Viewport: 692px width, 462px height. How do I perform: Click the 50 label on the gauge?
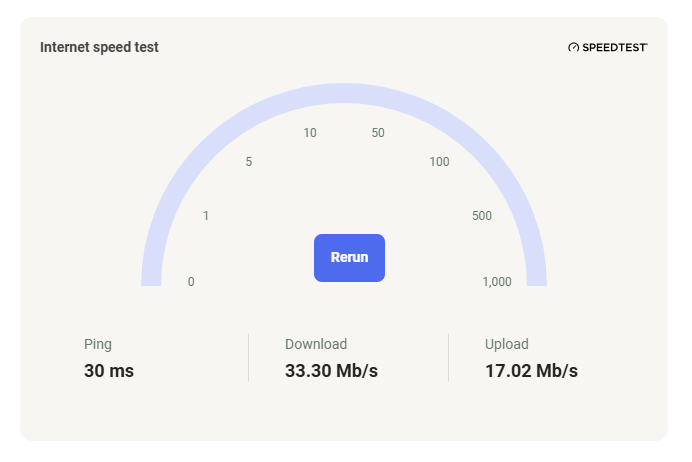point(378,134)
